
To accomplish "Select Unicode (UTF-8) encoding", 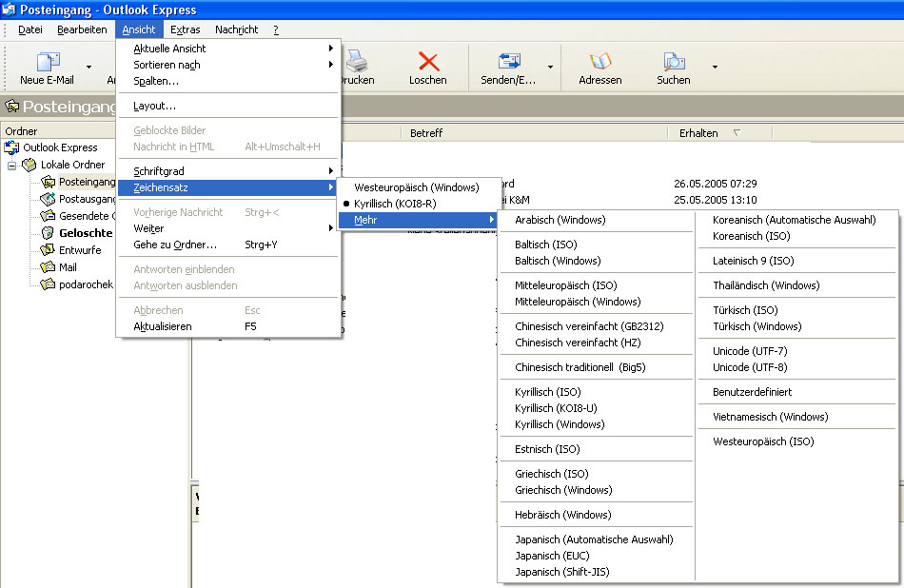I will (796, 367).
